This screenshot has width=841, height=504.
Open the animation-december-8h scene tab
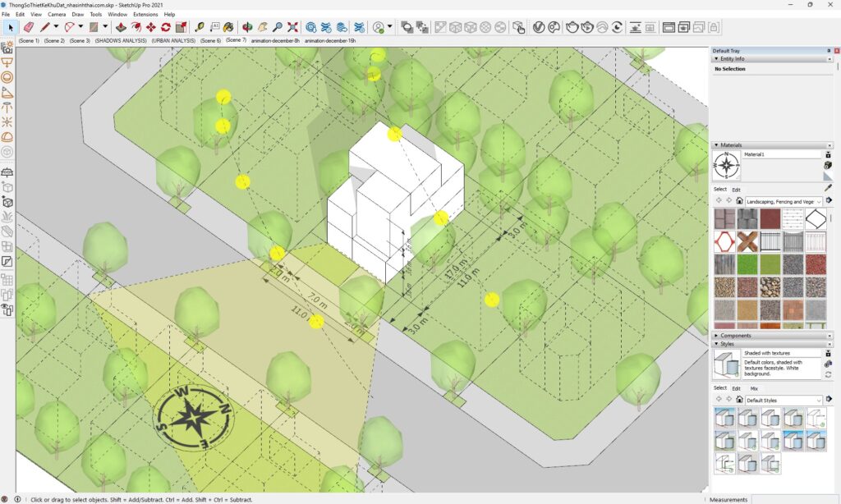click(275, 40)
